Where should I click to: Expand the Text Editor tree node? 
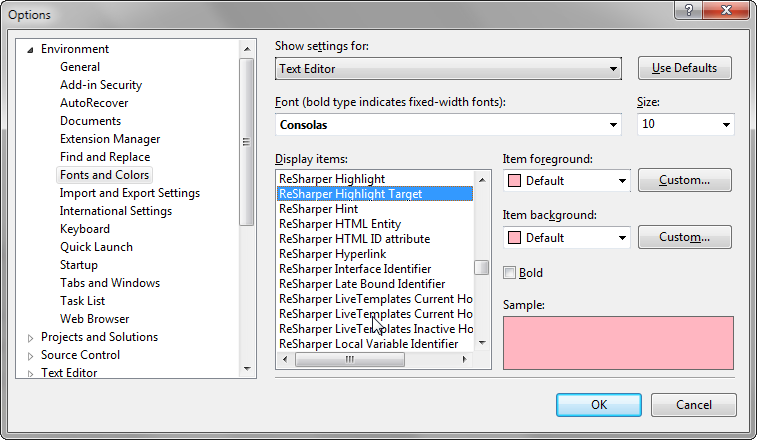(30, 373)
